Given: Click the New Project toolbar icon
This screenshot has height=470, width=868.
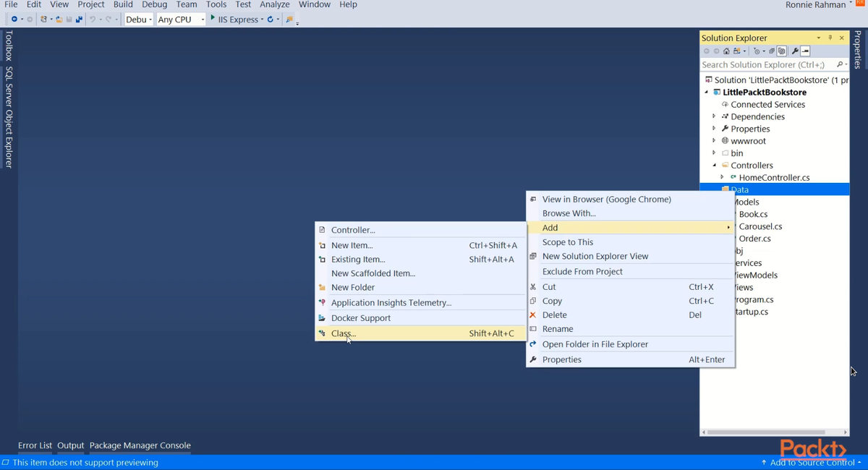Looking at the screenshot, I should (44, 20).
